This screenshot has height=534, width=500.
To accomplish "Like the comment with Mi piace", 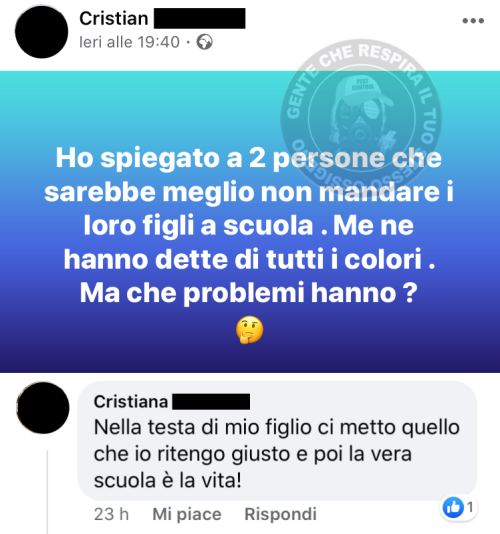I will [187, 514].
